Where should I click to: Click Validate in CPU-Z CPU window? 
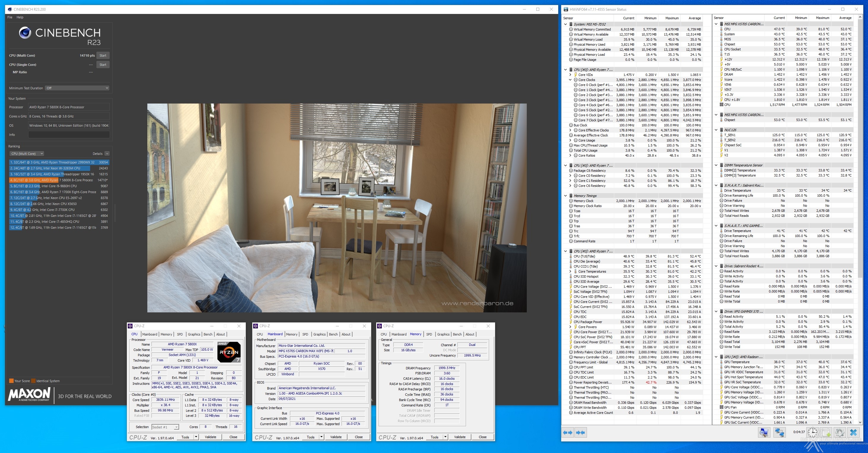[x=210, y=437]
